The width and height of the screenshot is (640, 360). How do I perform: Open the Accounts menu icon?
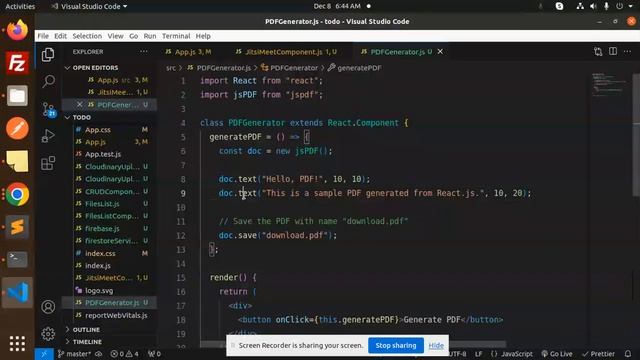coord(48,307)
